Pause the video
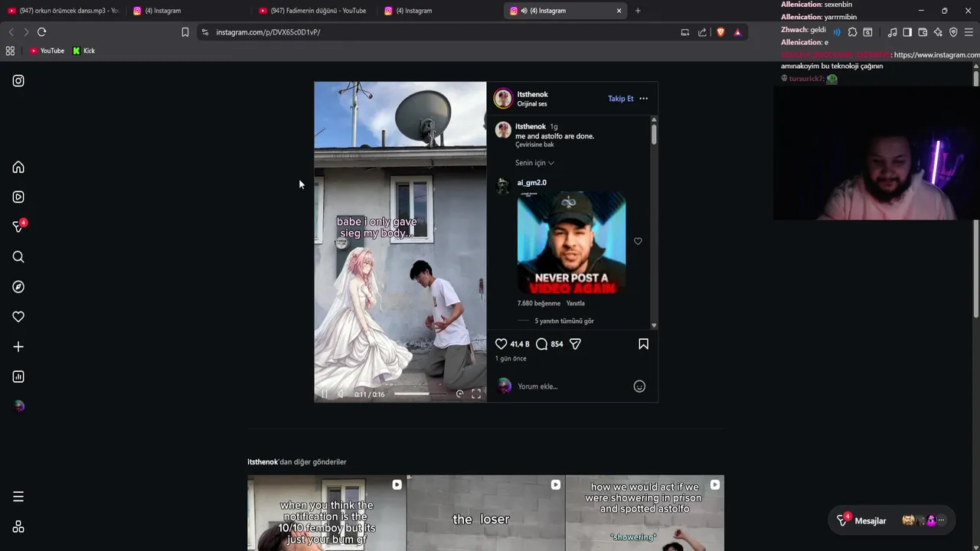The image size is (980, 551). point(324,394)
